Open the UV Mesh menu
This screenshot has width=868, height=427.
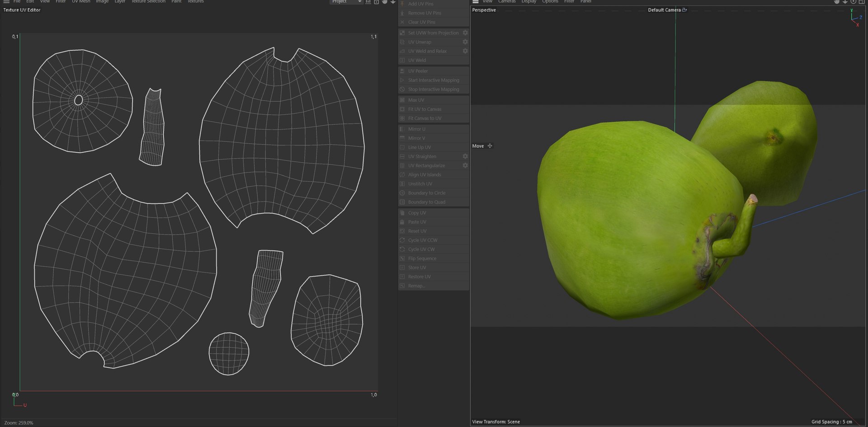click(81, 2)
